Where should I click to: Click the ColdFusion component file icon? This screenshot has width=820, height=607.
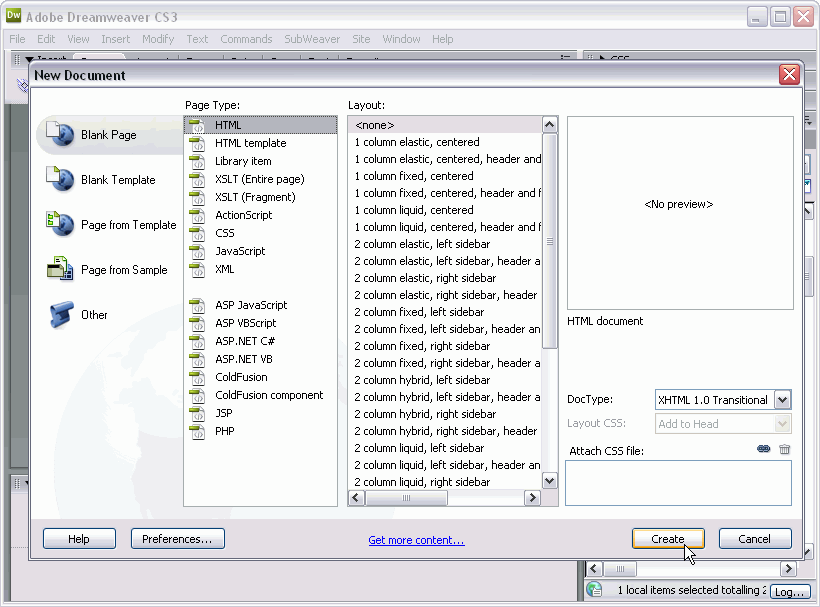[197, 395]
